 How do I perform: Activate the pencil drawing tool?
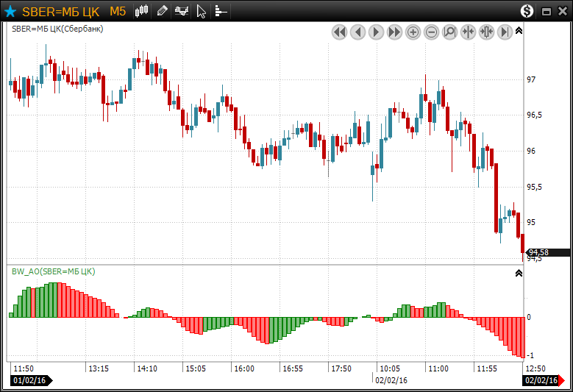pyautogui.click(x=162, y=11)
